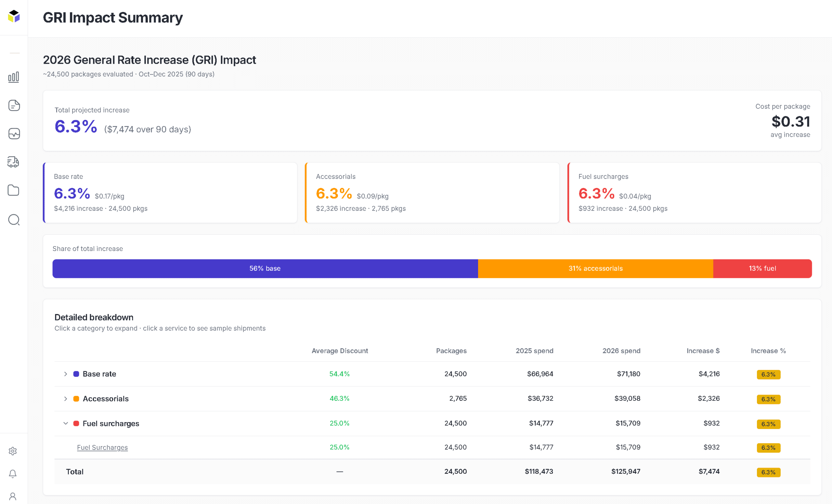Open the activity monitor sidebar icon
The width and height of the screenshot is (832, 504).
click(x=14, y=133)
